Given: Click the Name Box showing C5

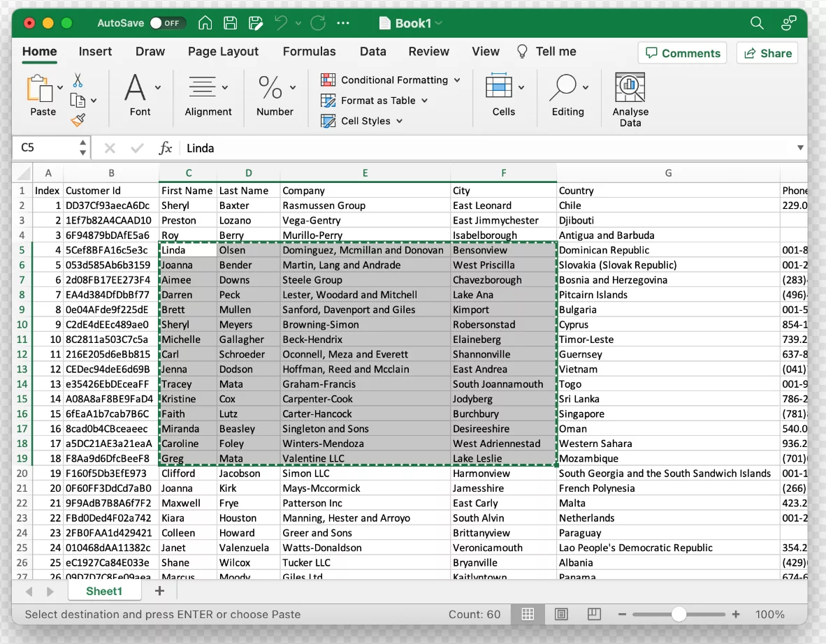Looking at the screenshot, I should (x=46, y=147).
